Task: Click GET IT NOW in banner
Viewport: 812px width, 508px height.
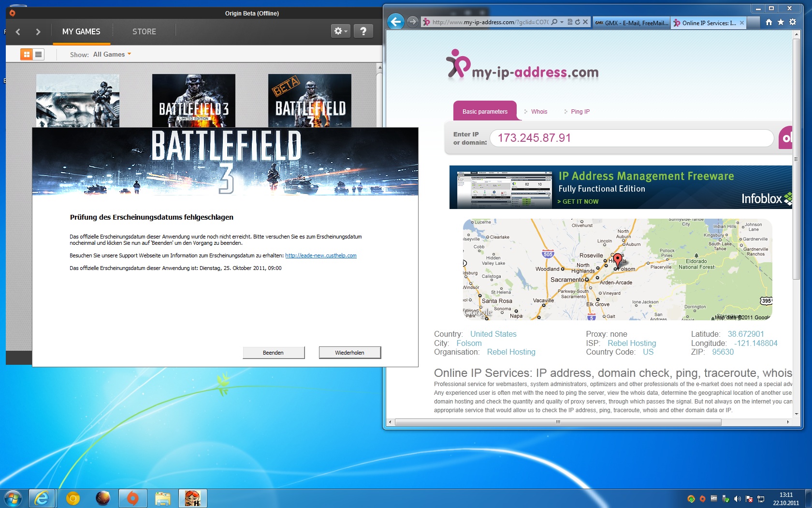Action: tap(578, 202)
